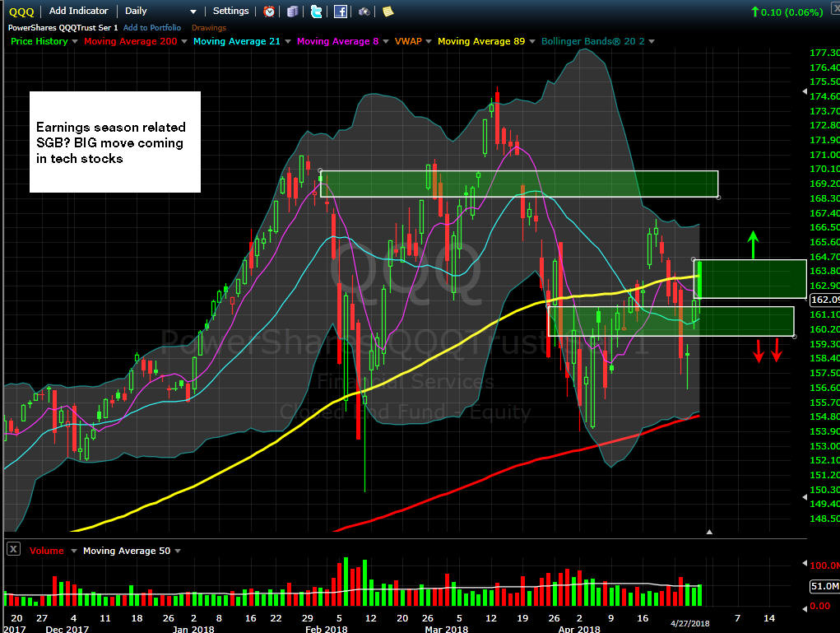The width and height of the screenshot is (840, 633).
Task: Expand VWAP options arrow
Action: (429, 42)
